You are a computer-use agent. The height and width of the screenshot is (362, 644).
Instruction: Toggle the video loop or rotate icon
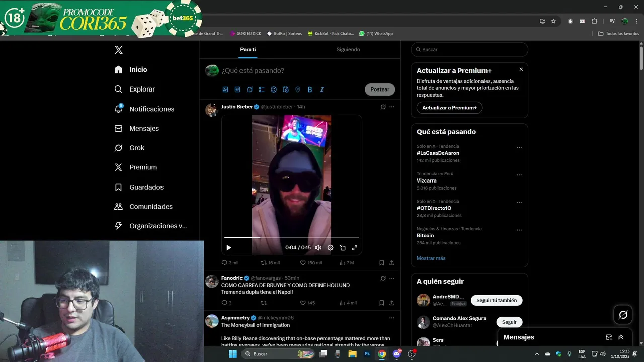tap(343, 248)
